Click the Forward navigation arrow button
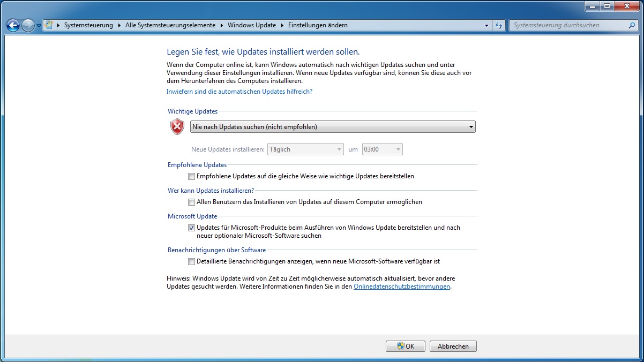Image resolution: width=644 pixels, height=362 pixels. 28,25
